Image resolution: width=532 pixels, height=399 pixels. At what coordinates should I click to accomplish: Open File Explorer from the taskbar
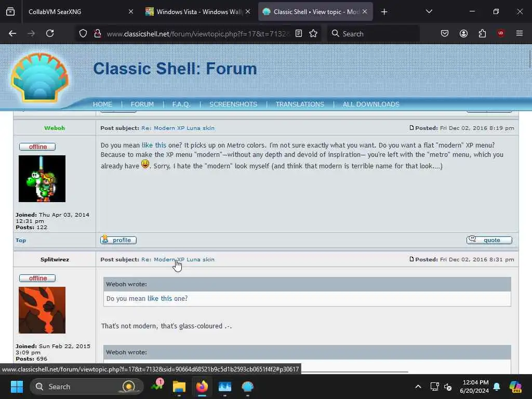coord(179,387)
